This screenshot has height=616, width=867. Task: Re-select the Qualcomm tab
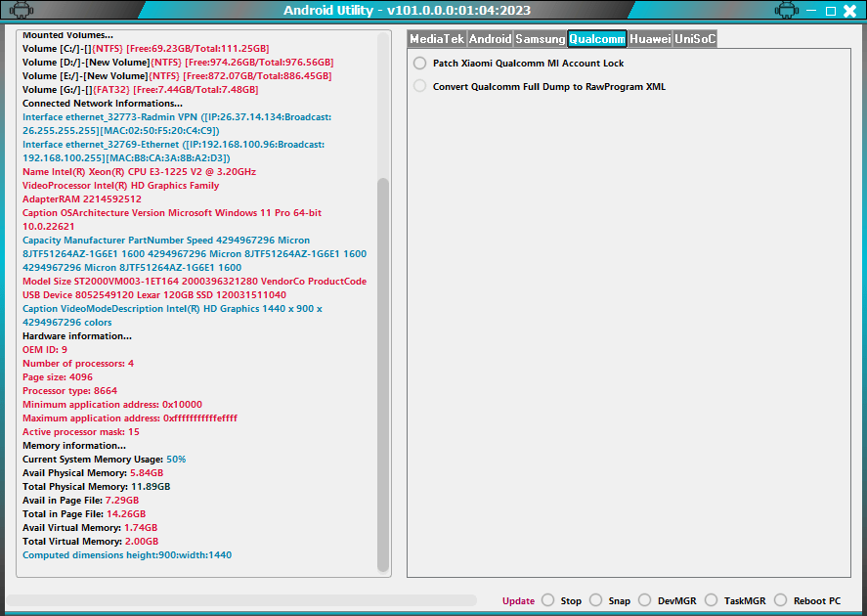pos(597,39)
